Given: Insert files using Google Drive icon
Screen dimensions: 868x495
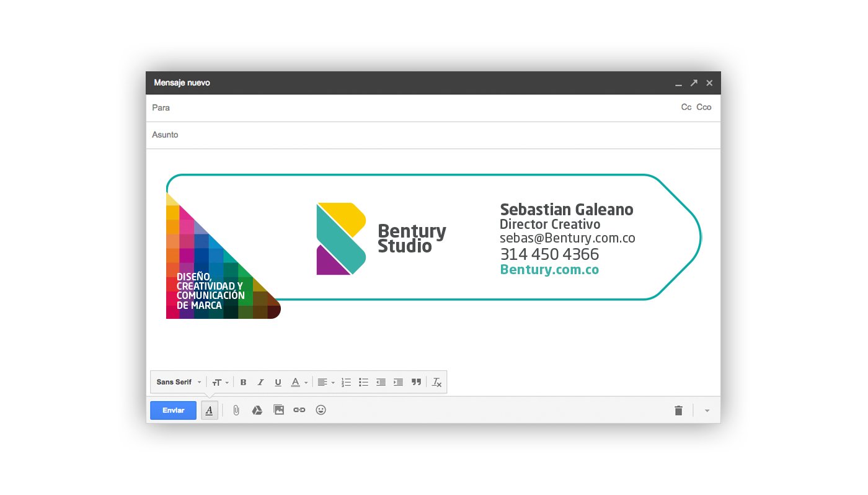Looking at the screenshot, I should 257,410.
